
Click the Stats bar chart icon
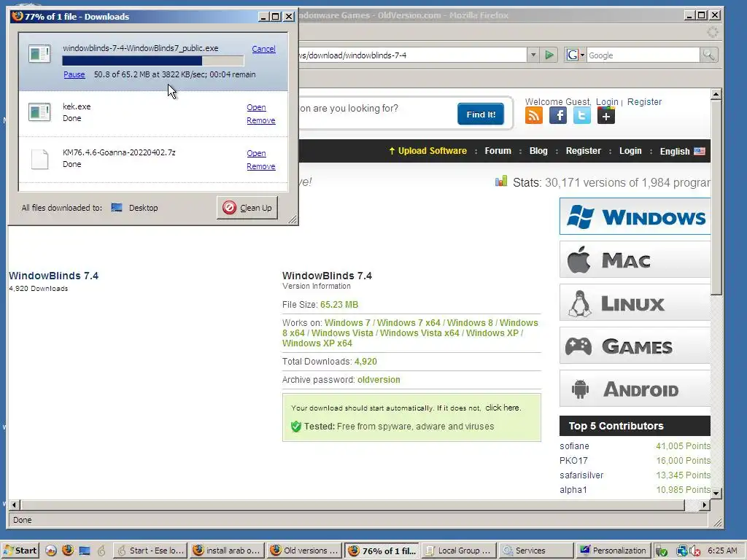[x=501, y=182]
